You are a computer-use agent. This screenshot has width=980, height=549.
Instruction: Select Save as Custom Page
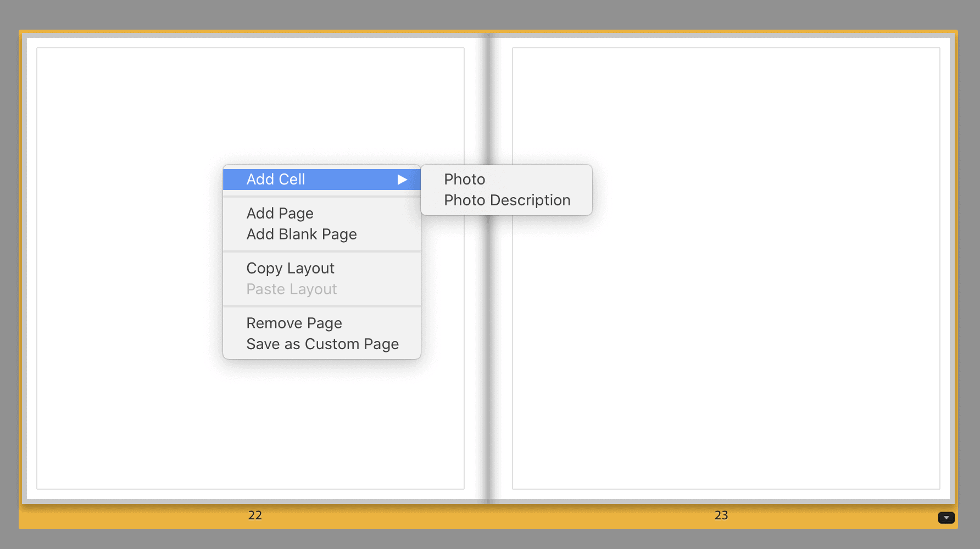(x=322, y=344)
